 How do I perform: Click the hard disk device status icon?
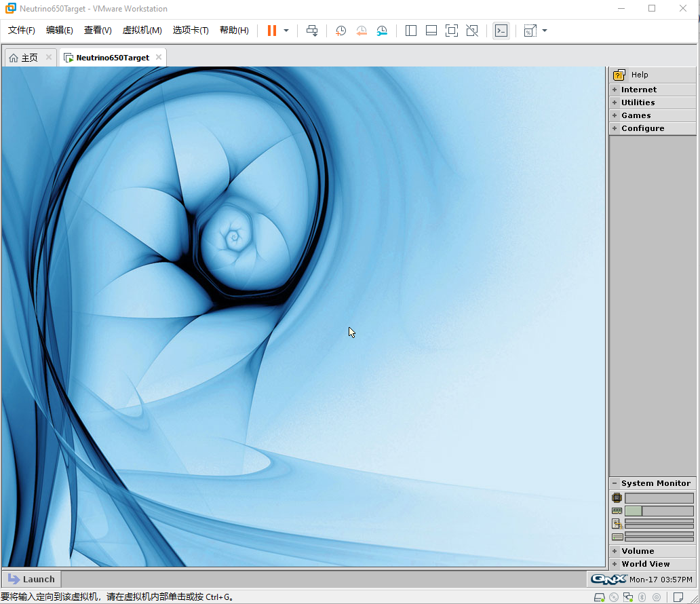point(599,597)
